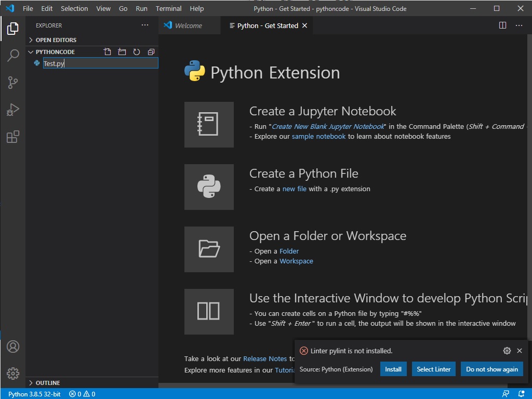Open the View menu
The image size is (532, 399).
point(103,8)
